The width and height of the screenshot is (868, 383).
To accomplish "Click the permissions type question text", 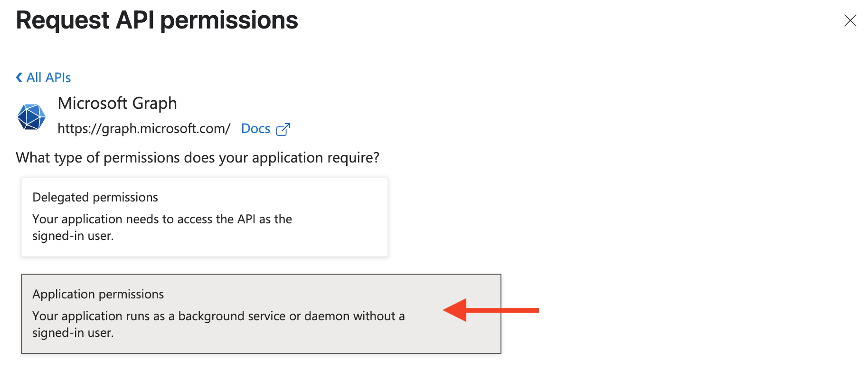I will coord(198,158).
